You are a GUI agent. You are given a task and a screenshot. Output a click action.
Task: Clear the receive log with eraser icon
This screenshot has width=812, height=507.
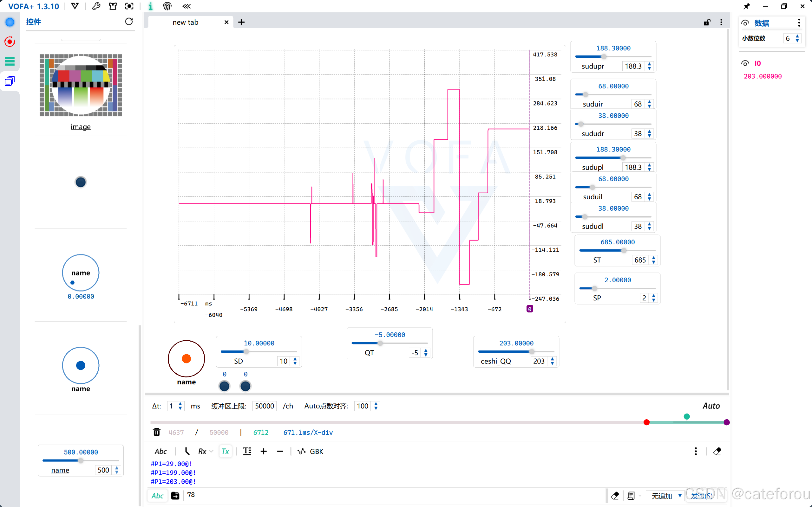pos(717,451)
